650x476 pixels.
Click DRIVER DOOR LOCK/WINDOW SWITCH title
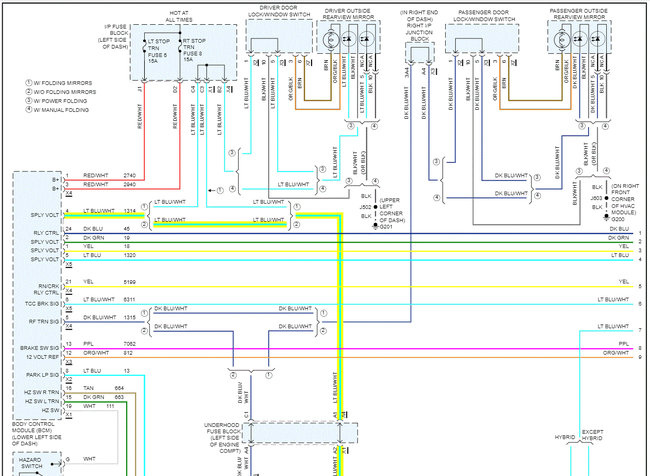click(x=279, y=11)
